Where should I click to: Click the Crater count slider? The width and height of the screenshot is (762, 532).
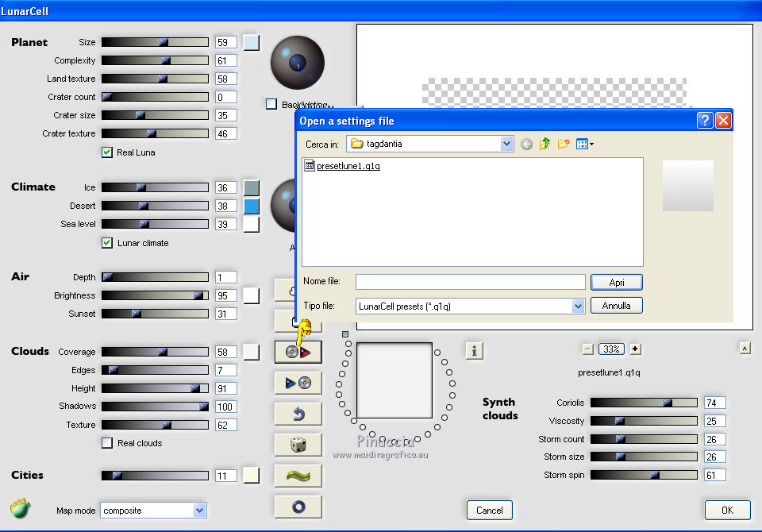coord(155,97)
